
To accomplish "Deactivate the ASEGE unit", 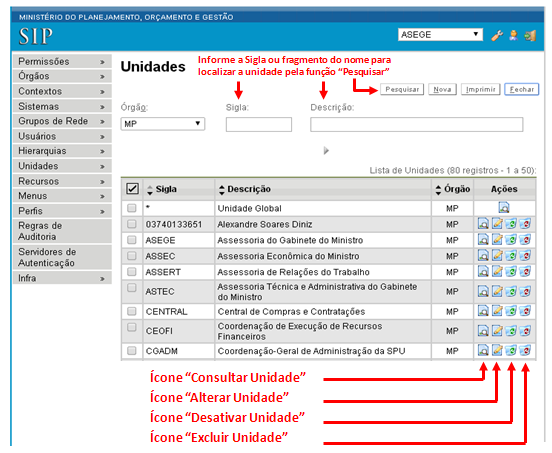I will point(511,240).
